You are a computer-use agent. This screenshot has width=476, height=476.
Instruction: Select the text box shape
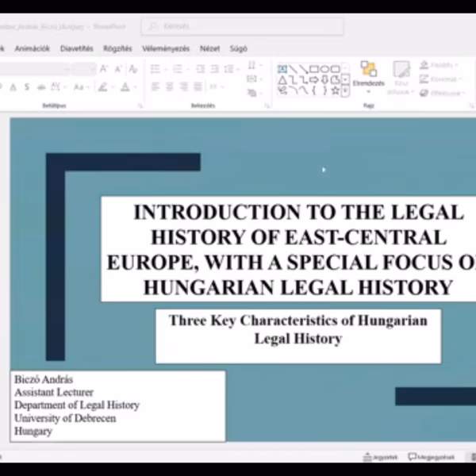click(282, 69)
